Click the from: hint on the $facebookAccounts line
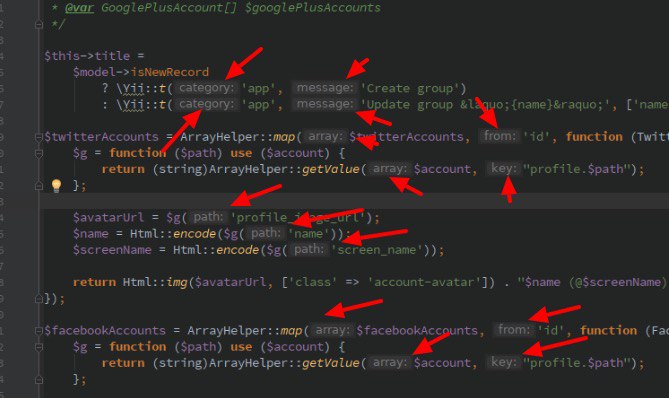The height and width of the screenshot is (398, 669). (514, 330)
